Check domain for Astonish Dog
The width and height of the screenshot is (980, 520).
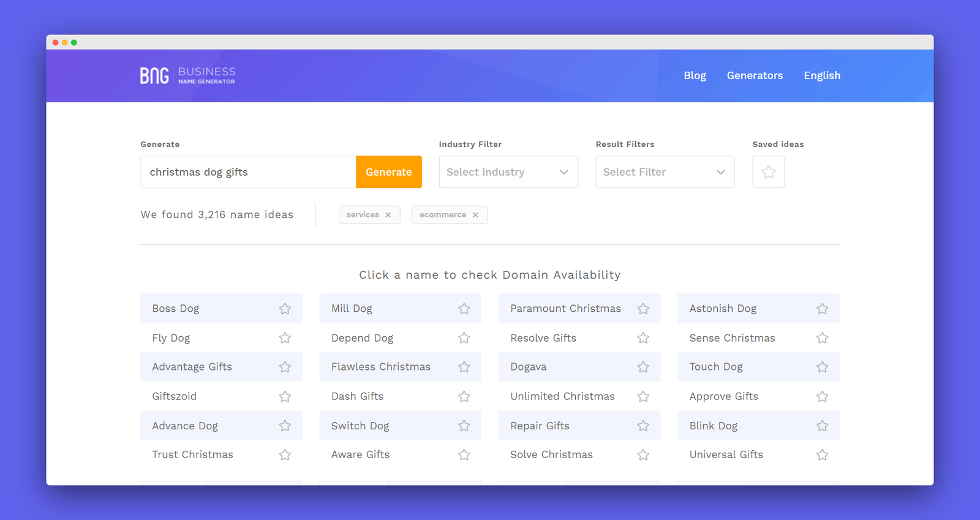tap(723, 309)
